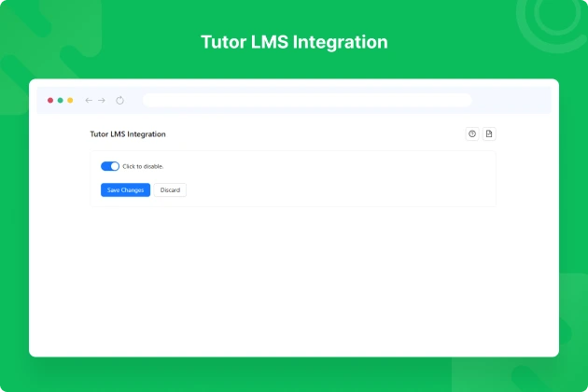The width and height of the screenshot is (588, 392).
Task: Open the help question mark icon
Action: click(x=472, y=133)
